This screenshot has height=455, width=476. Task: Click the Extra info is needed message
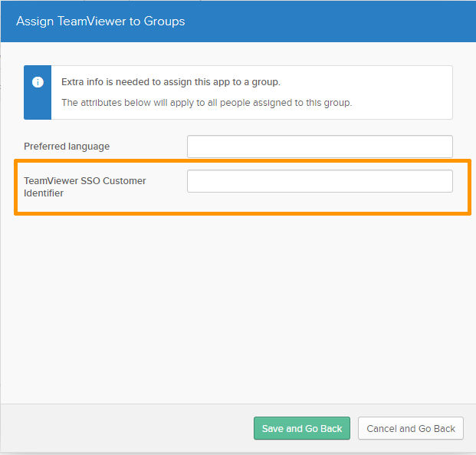point(171,82)
